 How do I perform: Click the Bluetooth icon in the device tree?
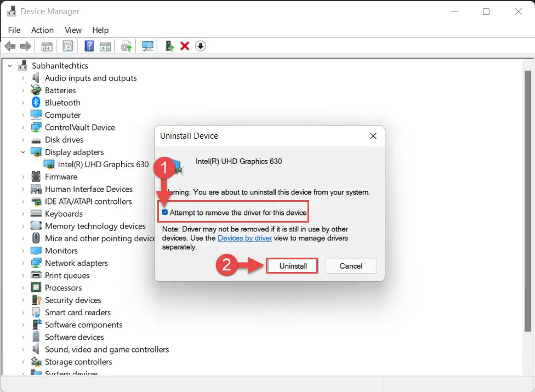pyautogui.click(x=36, y=103)
